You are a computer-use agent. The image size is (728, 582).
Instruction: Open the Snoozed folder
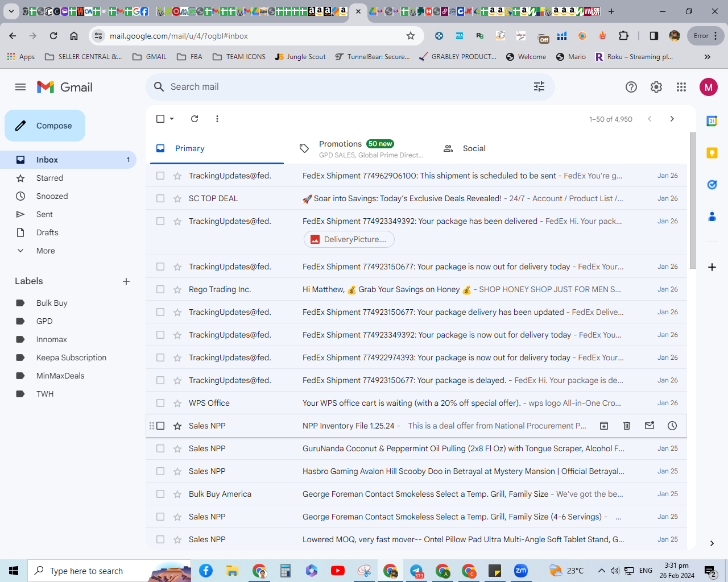68,196
